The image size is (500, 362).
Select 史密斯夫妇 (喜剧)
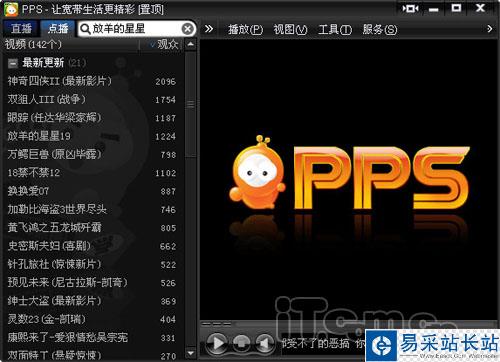tap(49, 246)
